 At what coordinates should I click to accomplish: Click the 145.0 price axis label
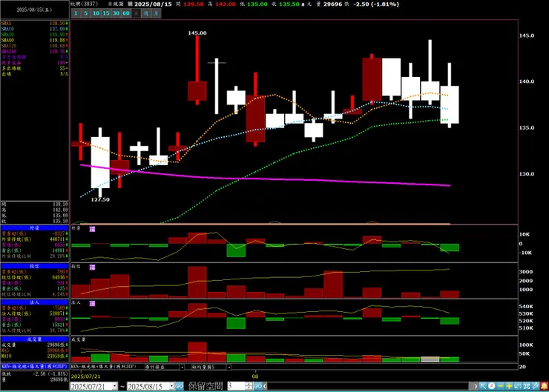(x=527, y=36)
